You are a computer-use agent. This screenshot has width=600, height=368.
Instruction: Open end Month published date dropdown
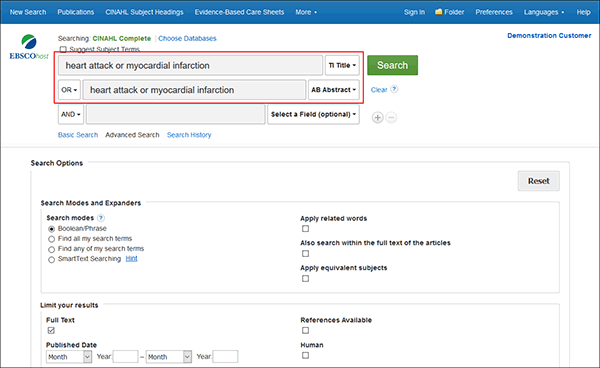[169, 357]
